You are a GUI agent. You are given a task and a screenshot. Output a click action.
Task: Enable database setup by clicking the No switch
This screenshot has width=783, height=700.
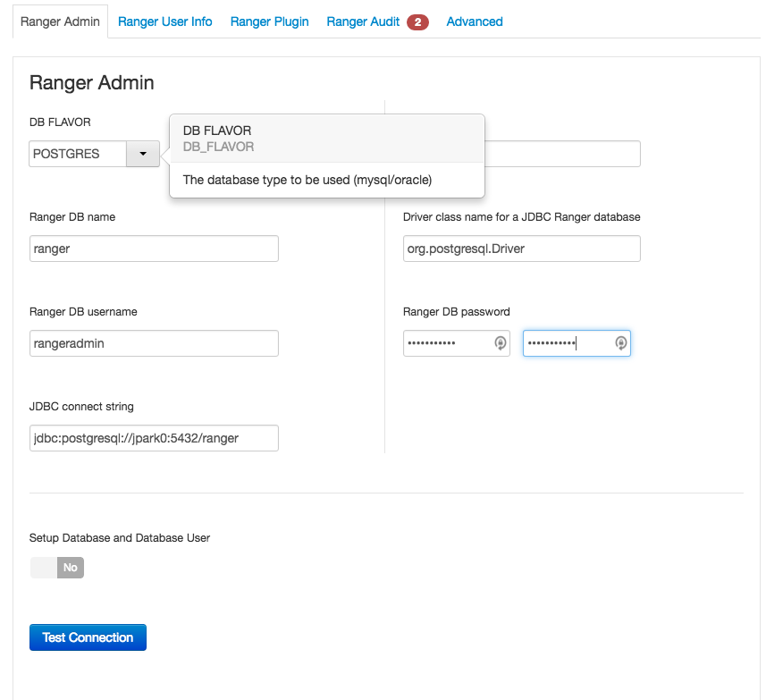(70, 567)
